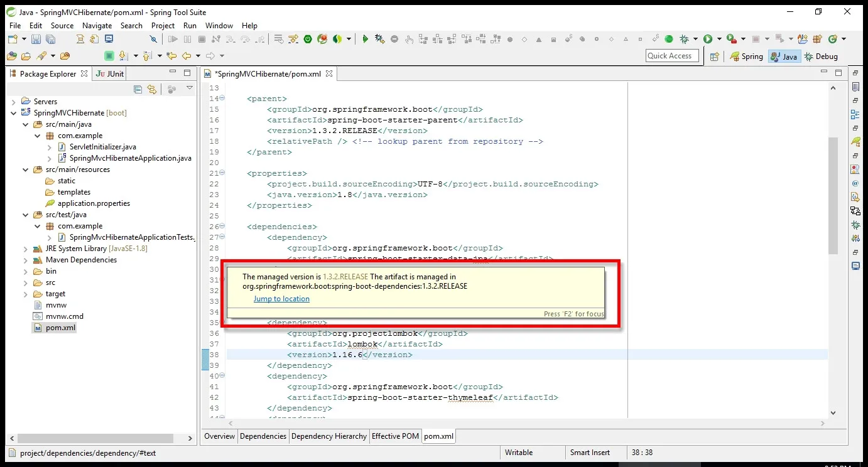Close the Package Explorer view tab

[x=84, y=73]
